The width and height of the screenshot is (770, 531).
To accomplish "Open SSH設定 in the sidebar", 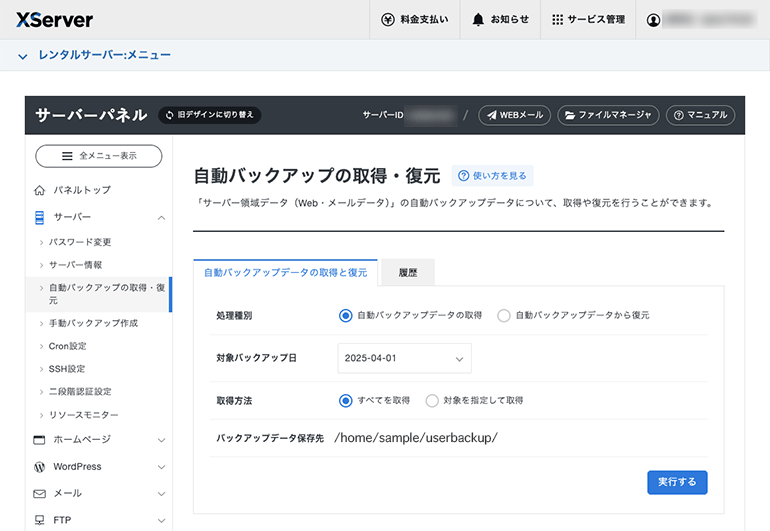I will [67, 369].
